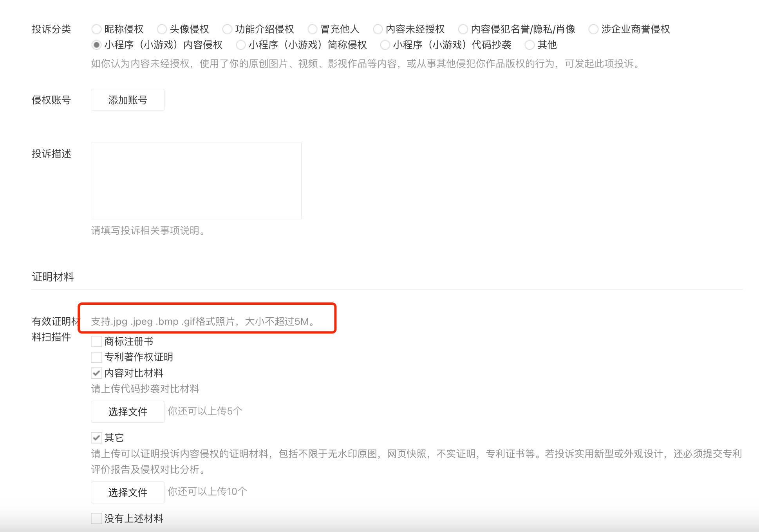Select 小程序（小游戏）代码抄袭 radio

(x=385, y=45)
